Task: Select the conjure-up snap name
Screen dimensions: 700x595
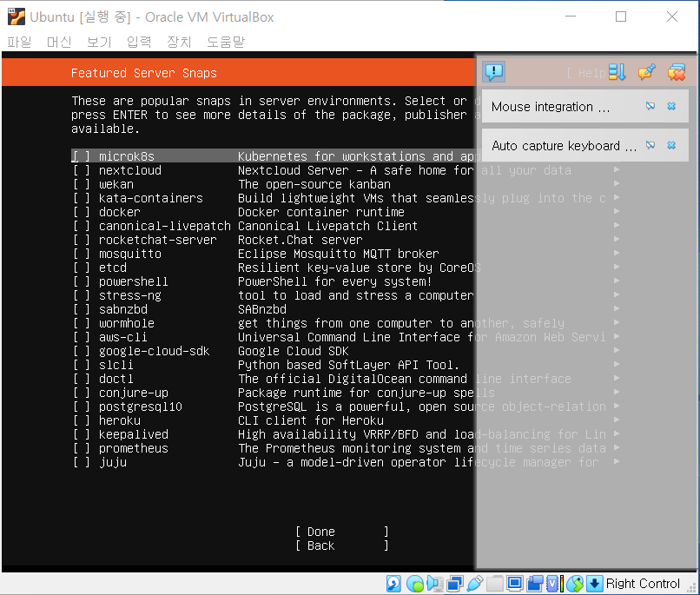Action: (134, 393)
